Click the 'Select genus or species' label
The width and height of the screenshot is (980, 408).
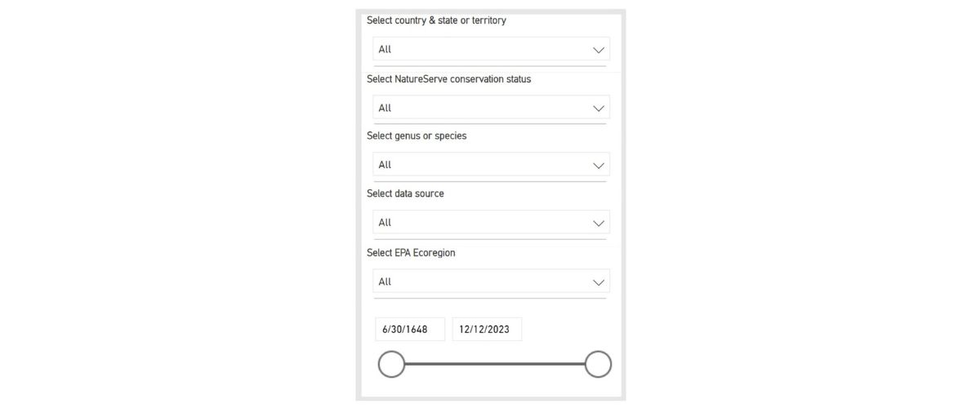(x=416, y=136)
